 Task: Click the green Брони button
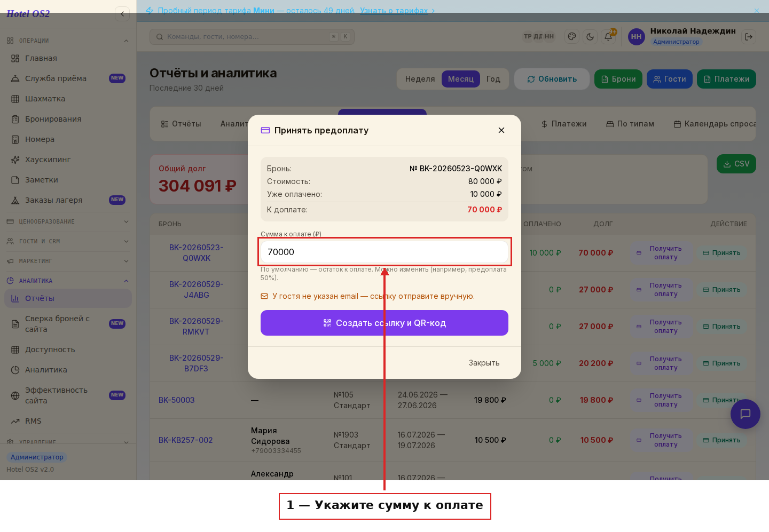618,79
